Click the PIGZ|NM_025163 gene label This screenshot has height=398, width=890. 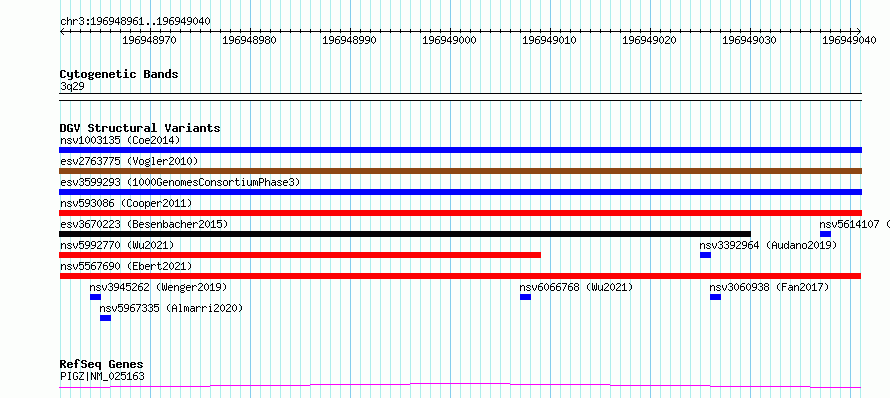pos(102,376)
